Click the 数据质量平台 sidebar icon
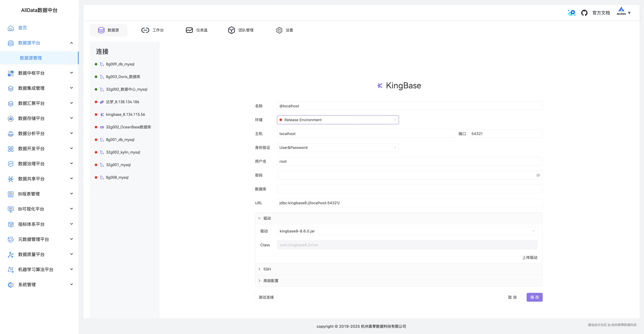Image resolution: width=644 pixels, height=334 pixels. point(10,254)
